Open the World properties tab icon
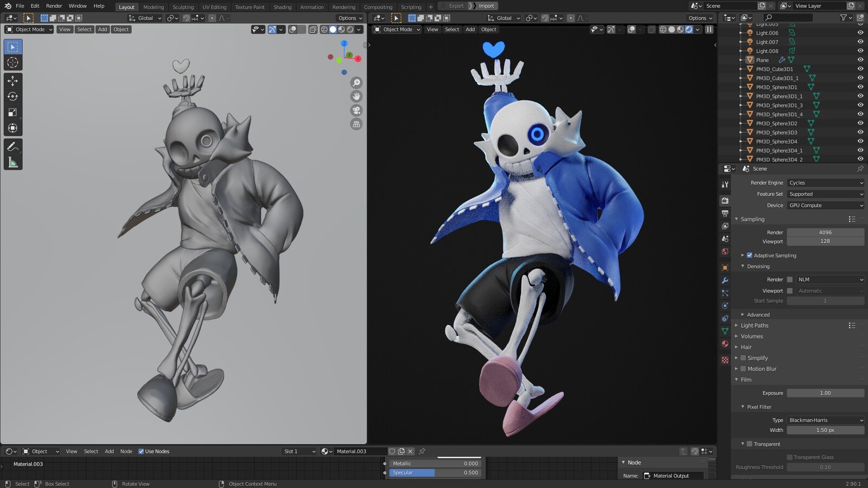The image size is (868, 488). 725,252
